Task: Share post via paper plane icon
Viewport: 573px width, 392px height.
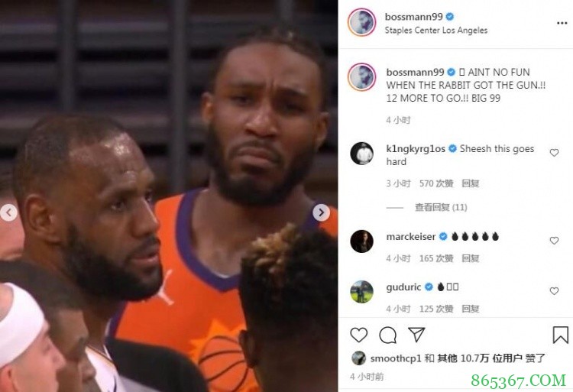Action: pos(416,334)
